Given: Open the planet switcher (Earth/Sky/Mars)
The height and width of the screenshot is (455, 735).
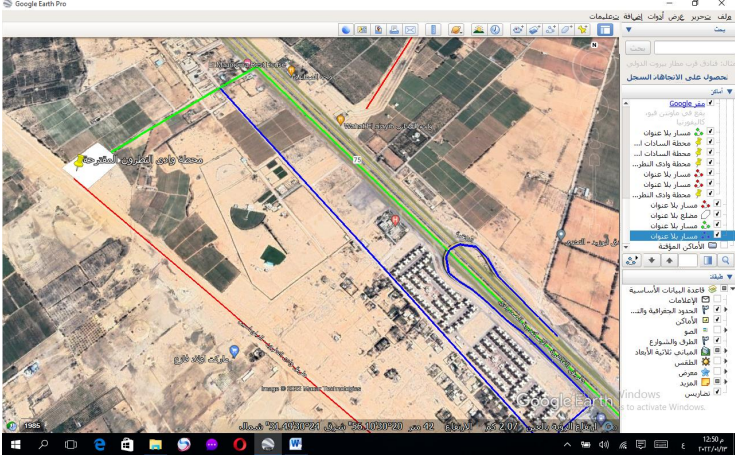Looking at the screenshot, I should click(x=456, y=30).
